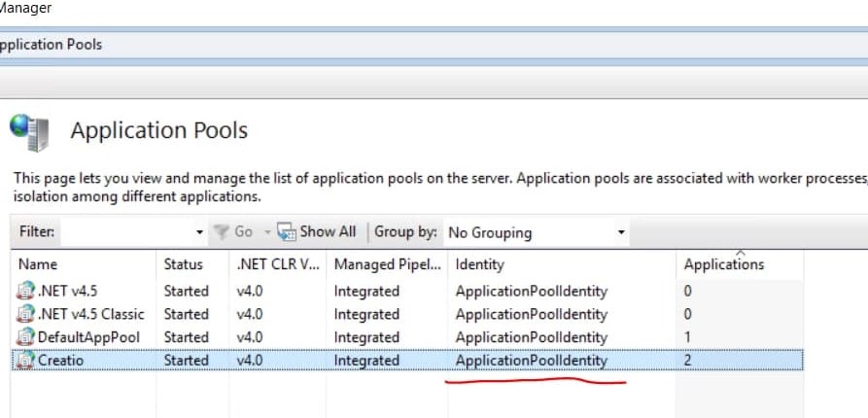Click the Application Pools globe server icon

click(x=29, y=132)
